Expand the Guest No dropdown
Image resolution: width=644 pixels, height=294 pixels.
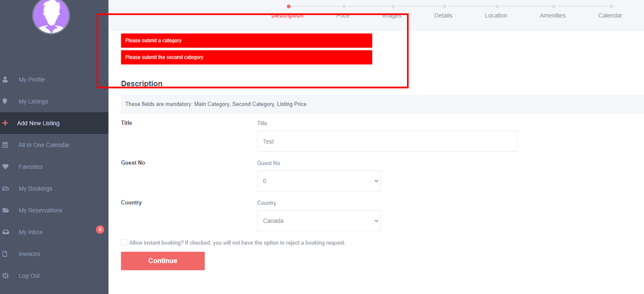(319, 181)
